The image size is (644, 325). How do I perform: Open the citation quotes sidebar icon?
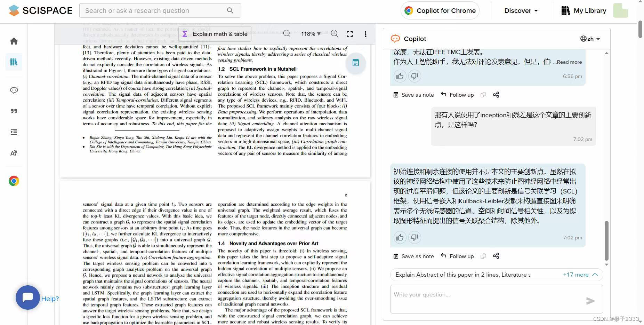[x=14, y=111]
